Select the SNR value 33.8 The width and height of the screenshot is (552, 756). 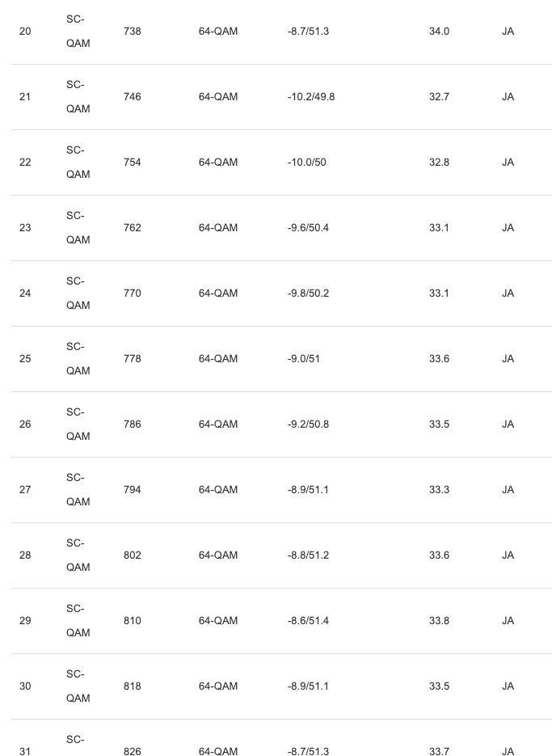[x=439, y=621]
